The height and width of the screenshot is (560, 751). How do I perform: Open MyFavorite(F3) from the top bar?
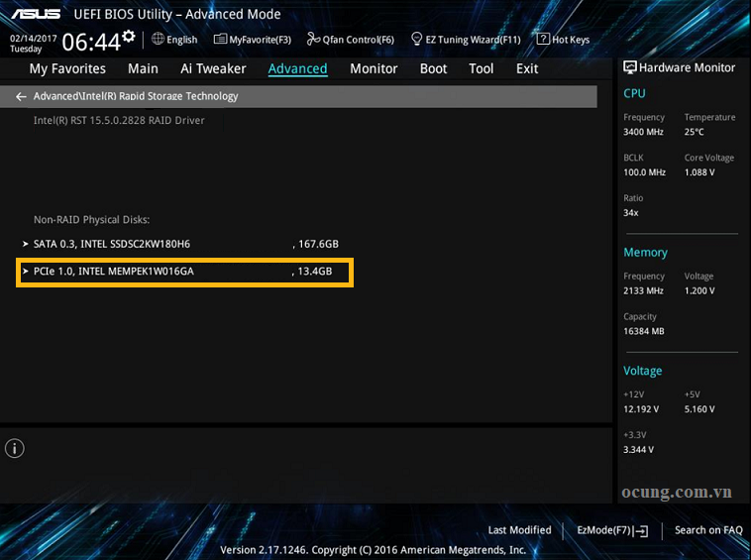point(253,40)
